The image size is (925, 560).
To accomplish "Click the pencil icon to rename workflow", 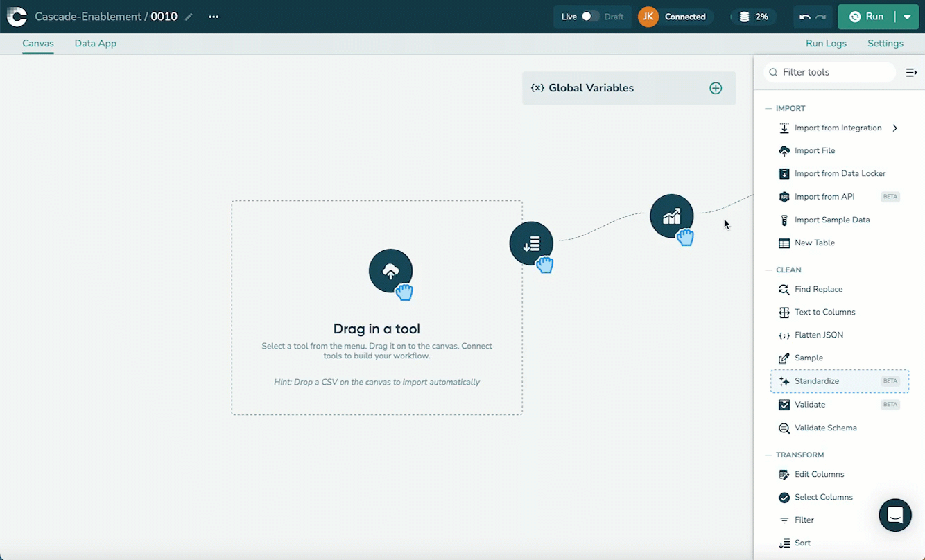I will (x=189, y=17).
